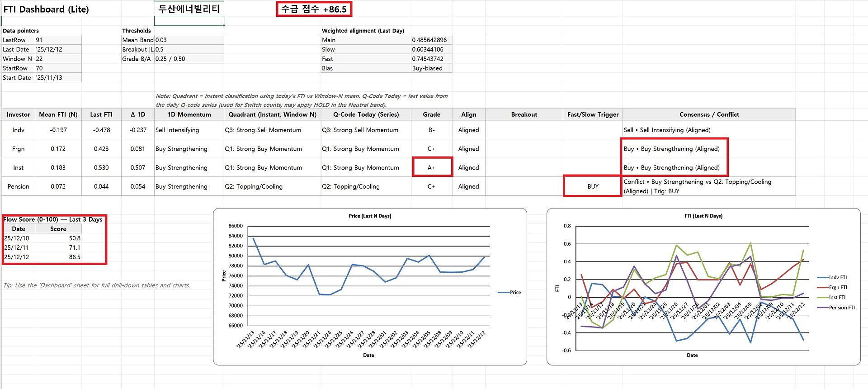The height and width of the screenshot is (389, 868).
Task: Select the Investor column header
Action: 19,114
